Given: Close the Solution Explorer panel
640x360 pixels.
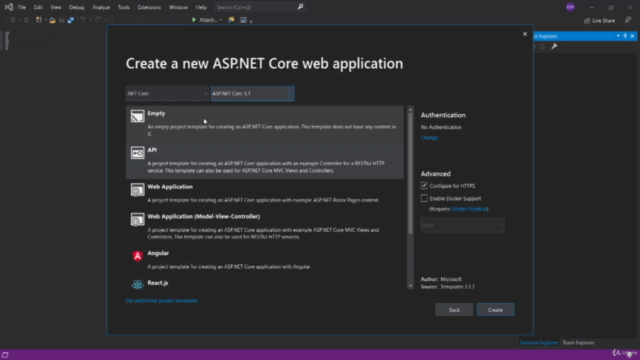Looking at the screenshot, I should tap(632, 36).
